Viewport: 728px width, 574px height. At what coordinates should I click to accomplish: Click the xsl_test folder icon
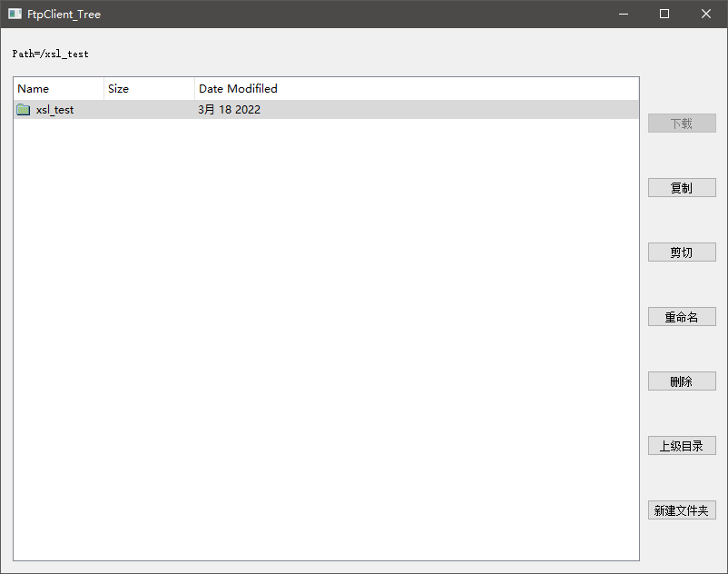click(24, 110)
